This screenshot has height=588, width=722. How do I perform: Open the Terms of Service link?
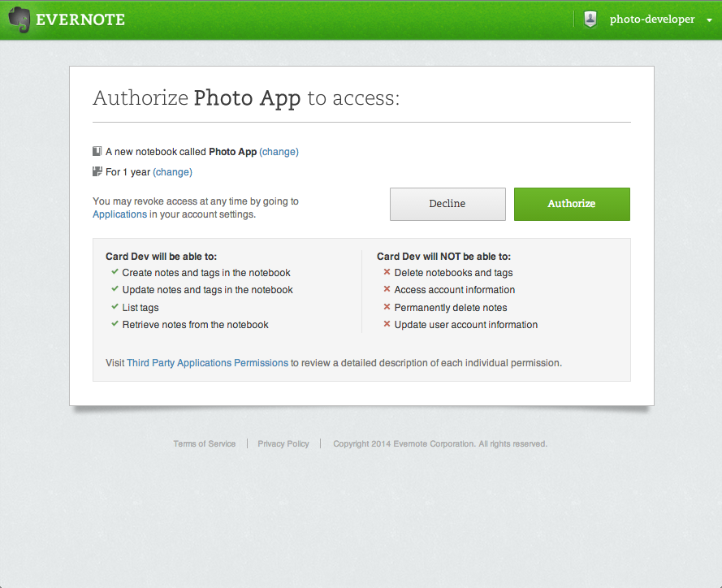(205, 444)
